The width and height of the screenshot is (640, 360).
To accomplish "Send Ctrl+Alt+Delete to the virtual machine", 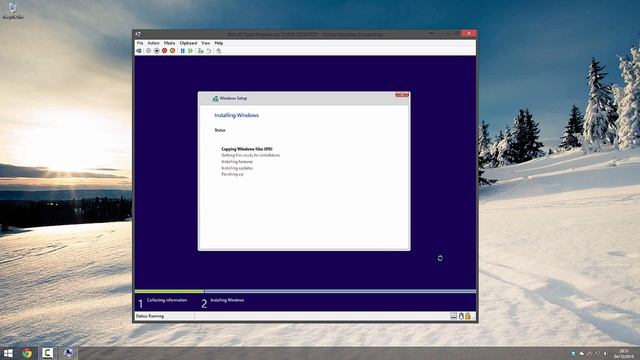I will pos(139,51).
